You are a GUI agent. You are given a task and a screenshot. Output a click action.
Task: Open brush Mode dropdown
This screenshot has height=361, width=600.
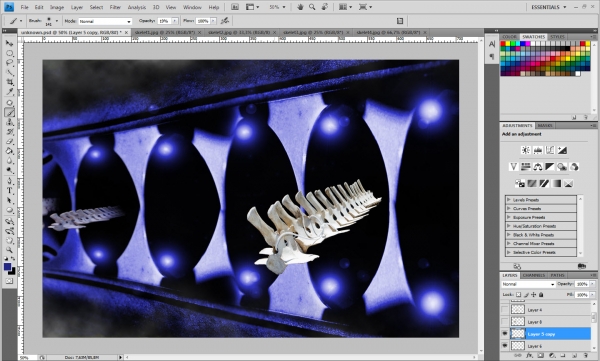pyautogui.click(x=105, y=21)
